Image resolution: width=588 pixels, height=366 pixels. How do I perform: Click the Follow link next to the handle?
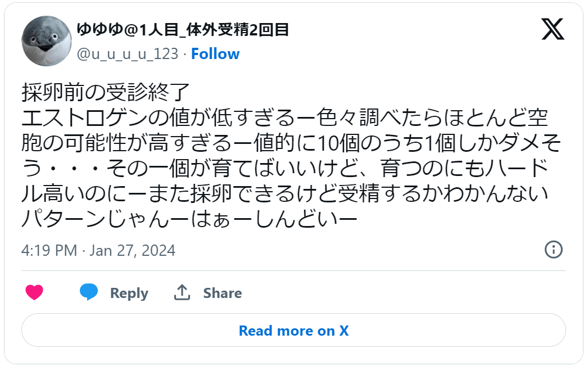point(215,53)
